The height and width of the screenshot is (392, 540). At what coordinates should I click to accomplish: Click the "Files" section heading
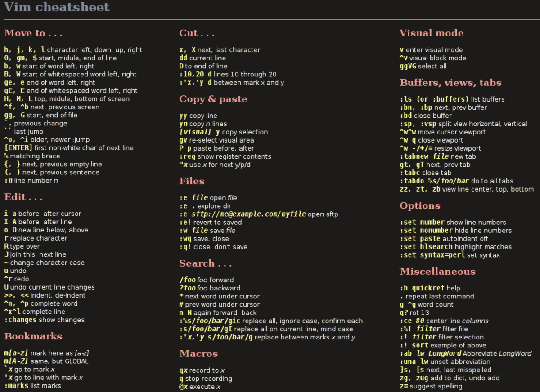click(x=192, y=181)
